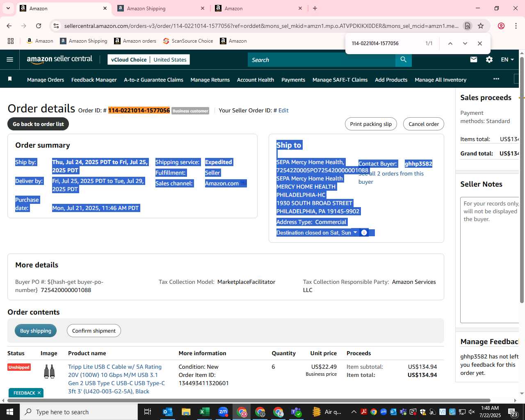Open the ScanSource Choice bookmark
Screen dimensions: 525x420
coord(188,41)
